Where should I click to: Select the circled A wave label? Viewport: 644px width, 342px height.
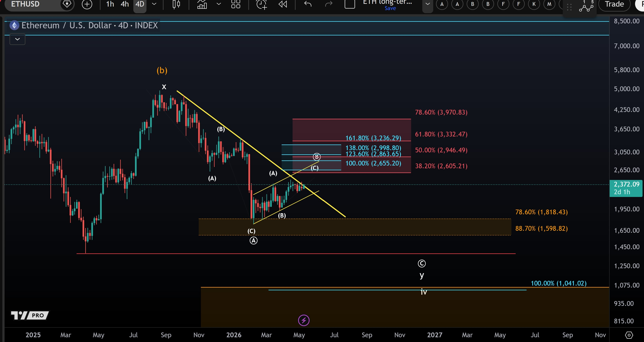[x=254, y=240]
